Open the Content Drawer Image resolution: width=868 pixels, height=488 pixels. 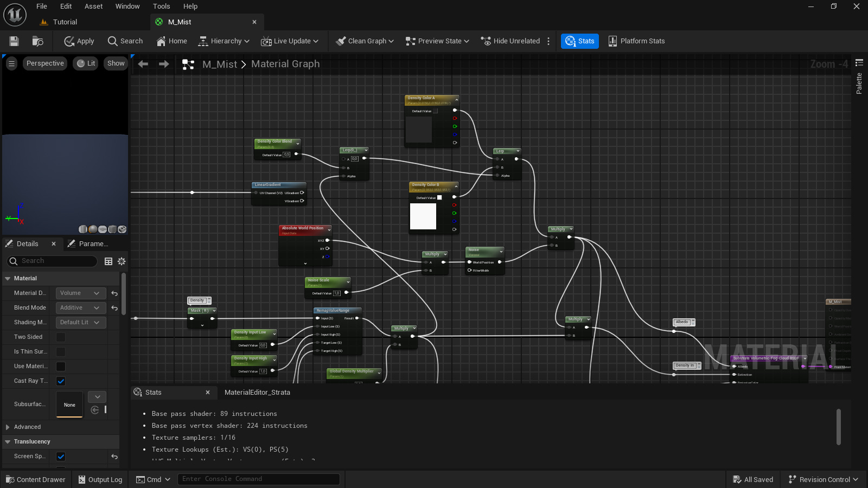(x=36, y=480)
